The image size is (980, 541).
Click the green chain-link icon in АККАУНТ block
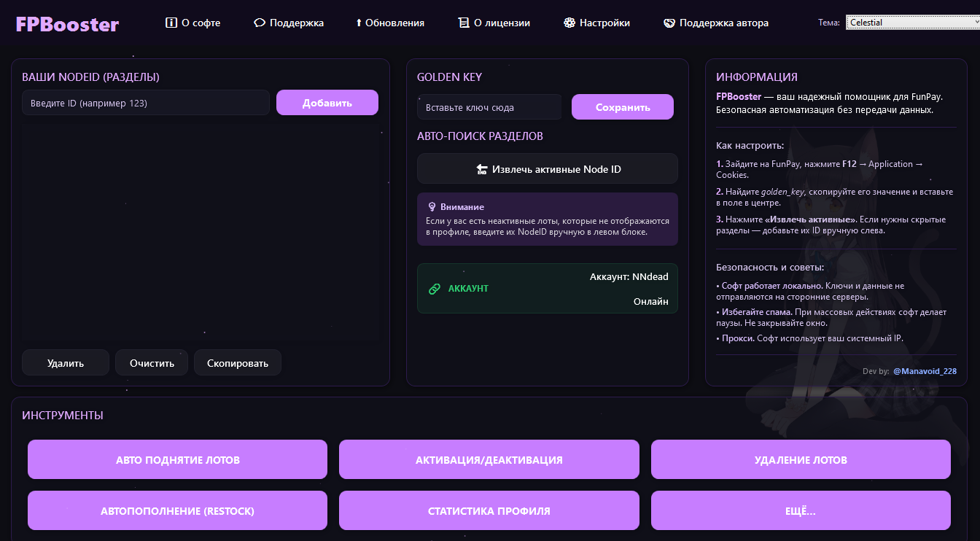[435, 288]
